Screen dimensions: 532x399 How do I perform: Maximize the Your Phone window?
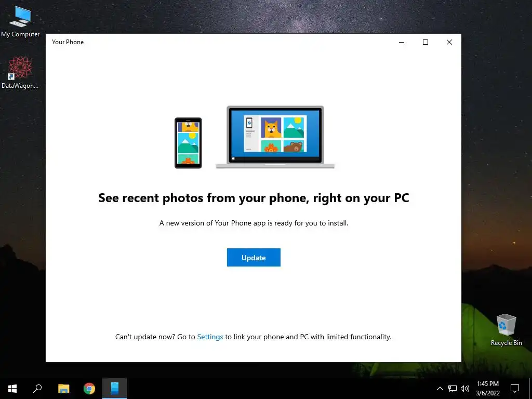425,42
